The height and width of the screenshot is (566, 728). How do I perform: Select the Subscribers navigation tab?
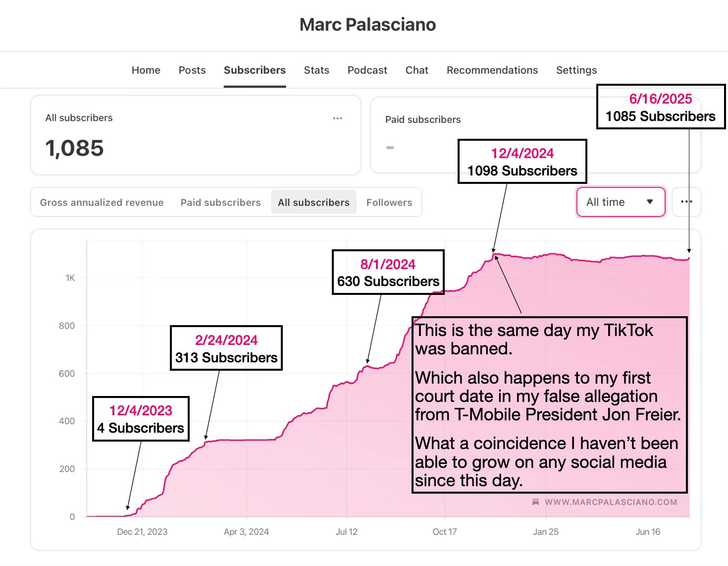coord(255,70)
